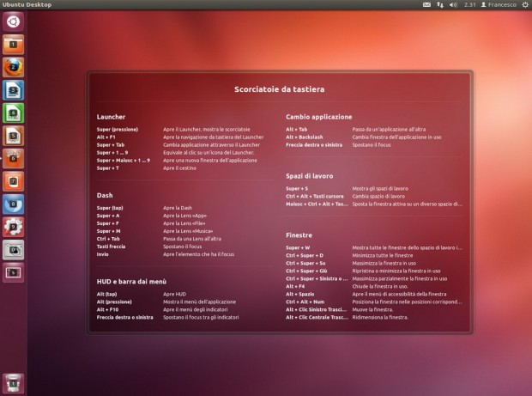Click the Invio shortcut

coord(102,254)
